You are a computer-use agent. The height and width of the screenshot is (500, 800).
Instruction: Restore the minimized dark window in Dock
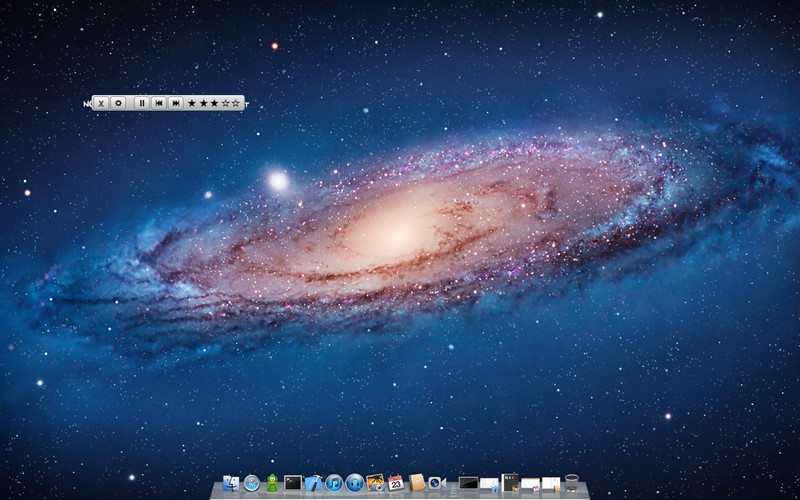[468, 483]
